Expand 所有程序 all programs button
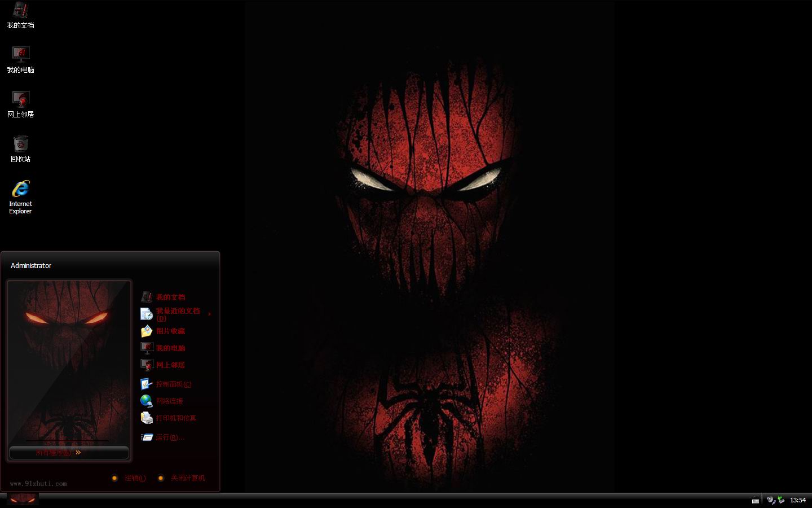Image resolution: width=812 pixels, height=508 pixels. [x=69, y=453]
